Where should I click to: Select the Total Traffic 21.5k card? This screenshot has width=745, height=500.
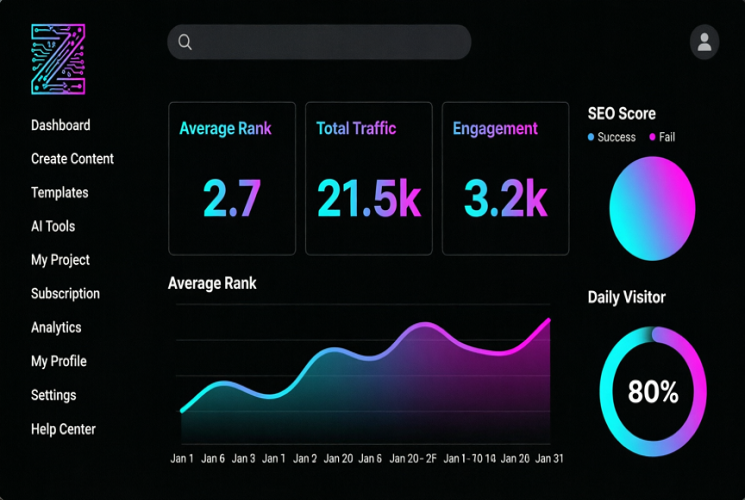[369, 179]
